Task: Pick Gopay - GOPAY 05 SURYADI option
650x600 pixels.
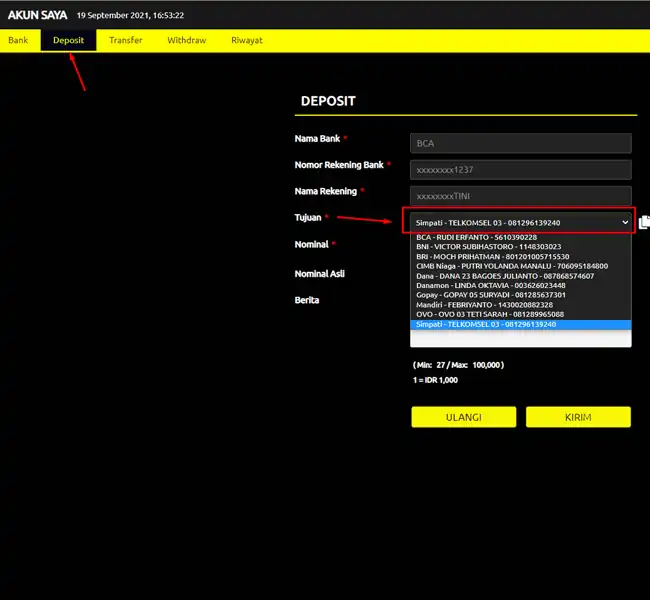Action: point(521,295)
